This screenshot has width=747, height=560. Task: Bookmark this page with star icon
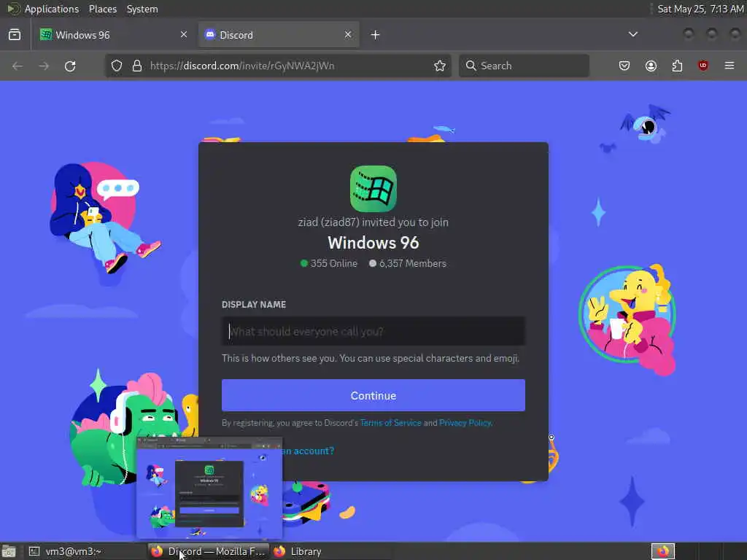click(440, 66)
